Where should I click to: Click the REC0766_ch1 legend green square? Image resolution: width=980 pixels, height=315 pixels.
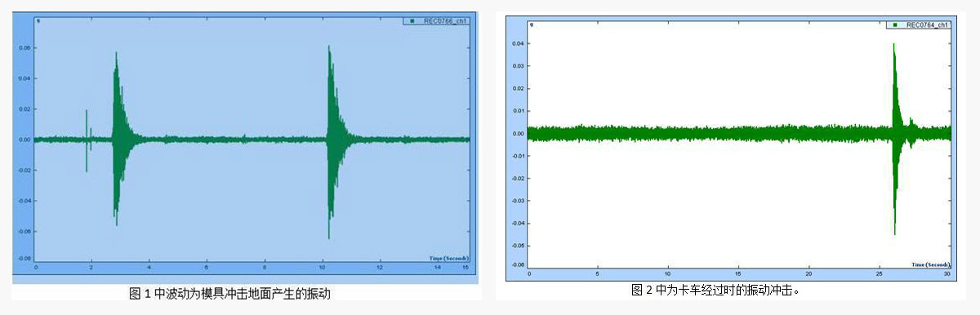[413, 21]
